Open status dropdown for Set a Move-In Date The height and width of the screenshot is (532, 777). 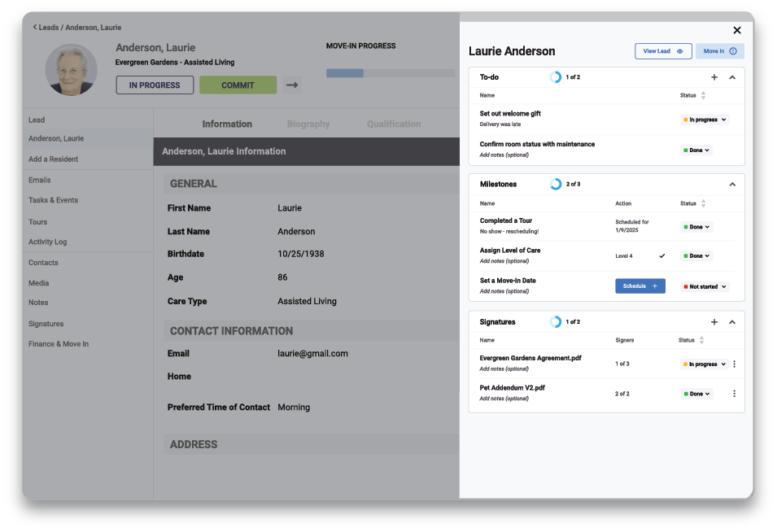click(x=705, y=286)
